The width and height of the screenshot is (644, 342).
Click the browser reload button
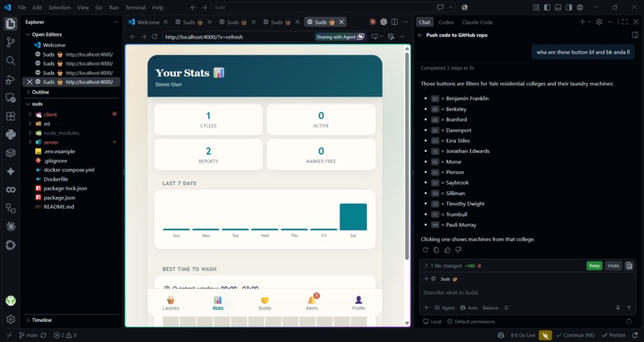click(x=154, y=37)
